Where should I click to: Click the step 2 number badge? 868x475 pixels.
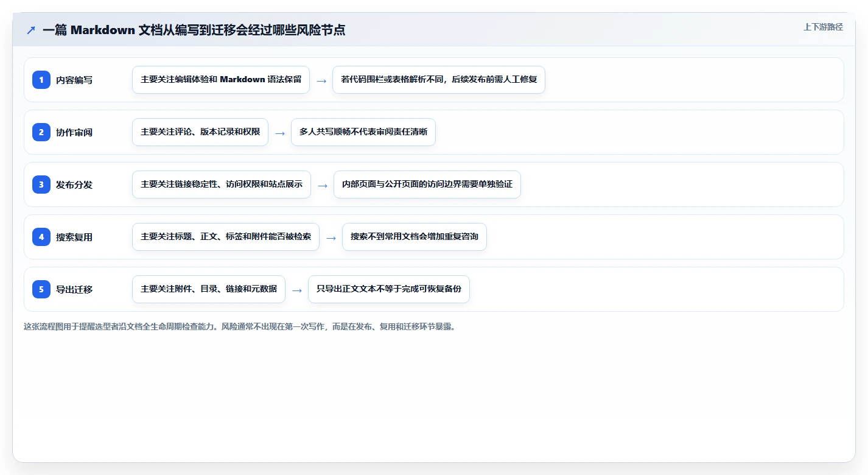(41, 132)
